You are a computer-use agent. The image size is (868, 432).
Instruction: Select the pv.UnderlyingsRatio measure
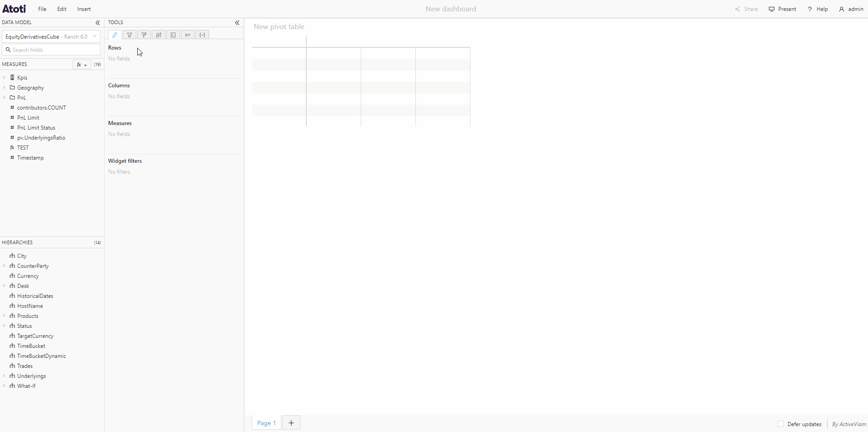coord(41,138)
